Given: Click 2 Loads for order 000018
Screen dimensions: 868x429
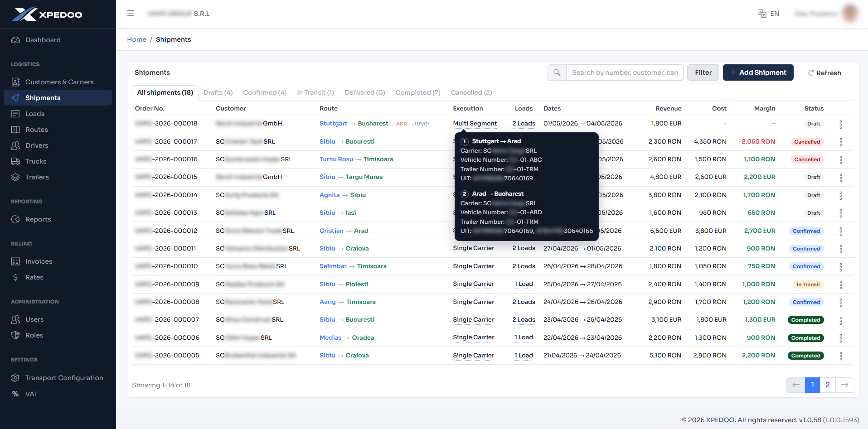Looking at the screenshot, I should 524,124.
